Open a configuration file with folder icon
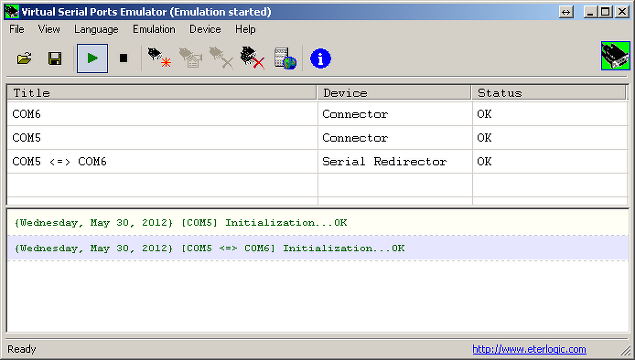This screenshot has width=635, height=360. point(24,59)
